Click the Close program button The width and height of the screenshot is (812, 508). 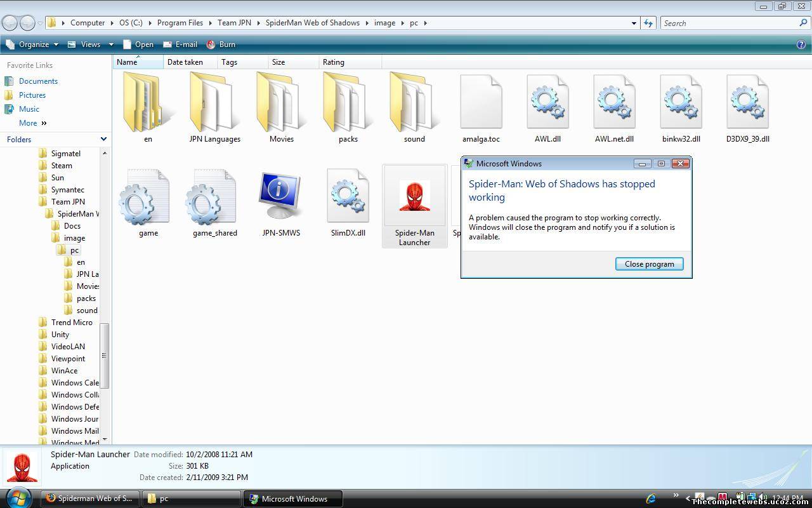tap(649, 264)
